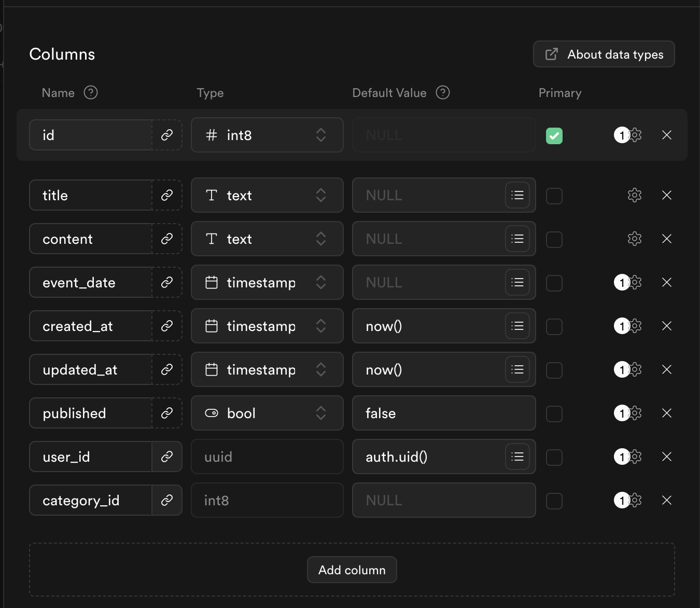The image size is (700, 608).
Task: Open int8 type dropdown for id
Action: click(x=267, y=135)
